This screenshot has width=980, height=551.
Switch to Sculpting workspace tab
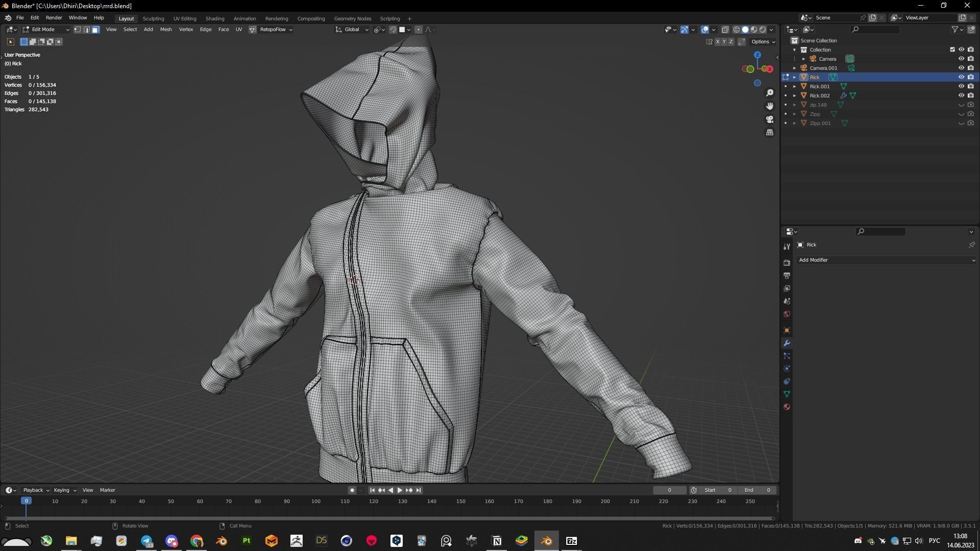(x=153, y=18)
